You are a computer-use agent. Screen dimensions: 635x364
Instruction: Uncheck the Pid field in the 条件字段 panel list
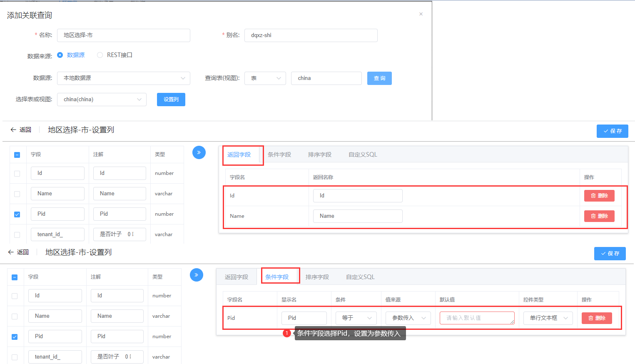point(15,337)
